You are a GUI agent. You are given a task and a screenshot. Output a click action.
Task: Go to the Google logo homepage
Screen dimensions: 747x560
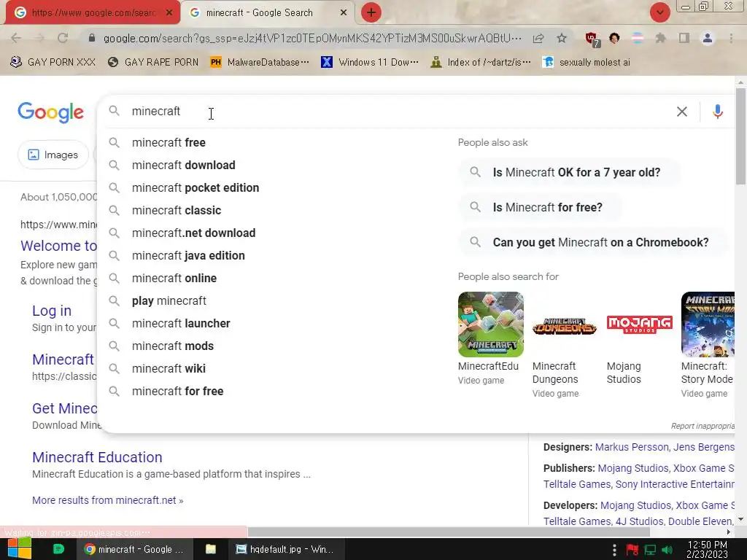click(50, 112)
